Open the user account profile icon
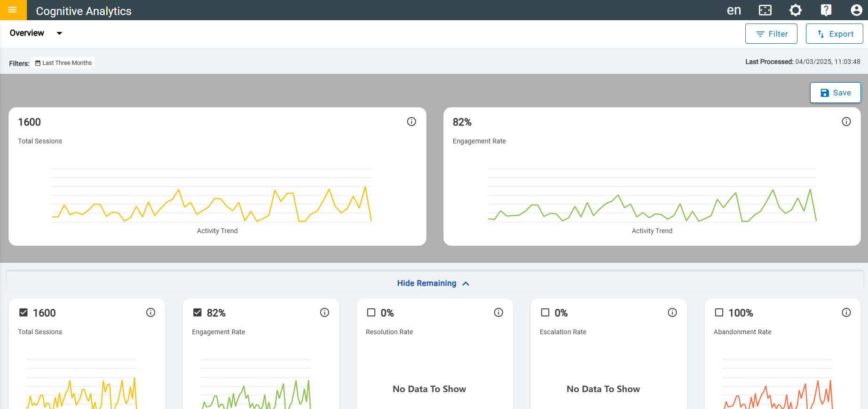This screenshot has height=409, width=868. point(856,10)
